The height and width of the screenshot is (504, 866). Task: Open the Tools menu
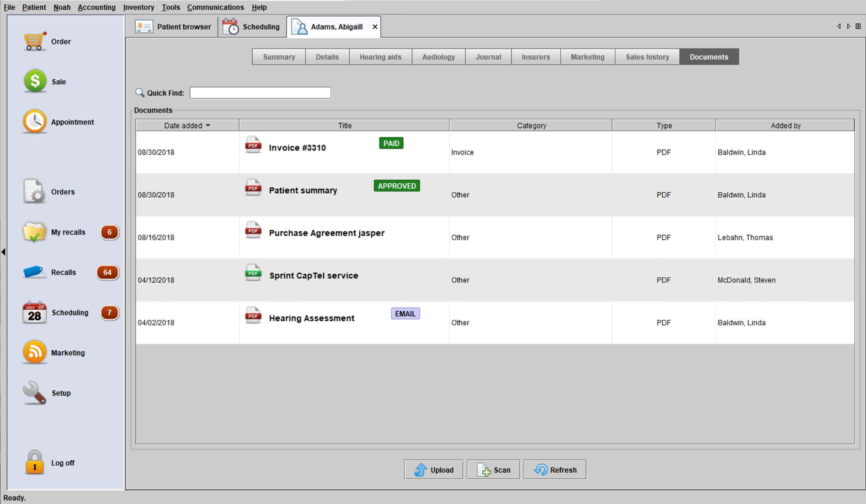(x=171, y=7)
